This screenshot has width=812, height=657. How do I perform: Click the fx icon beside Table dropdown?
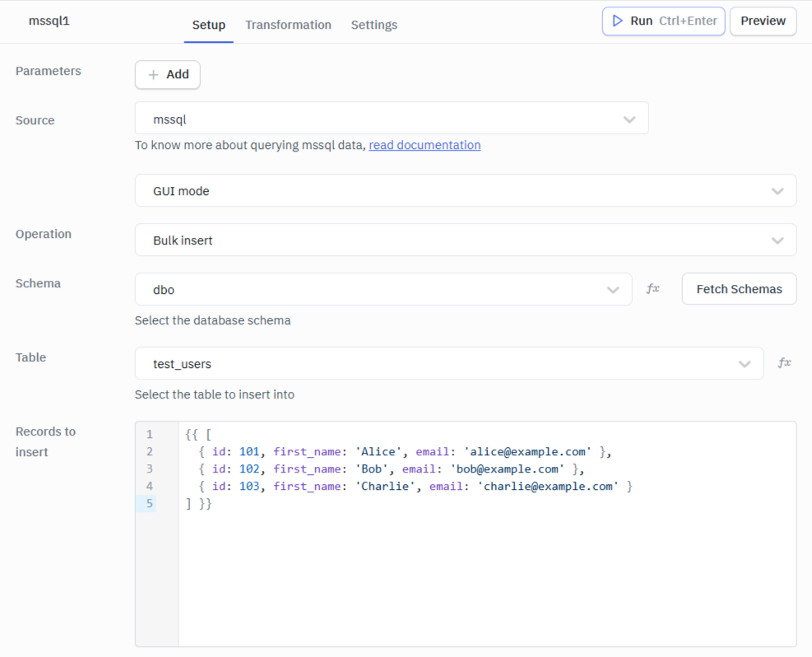click(785, 363)
